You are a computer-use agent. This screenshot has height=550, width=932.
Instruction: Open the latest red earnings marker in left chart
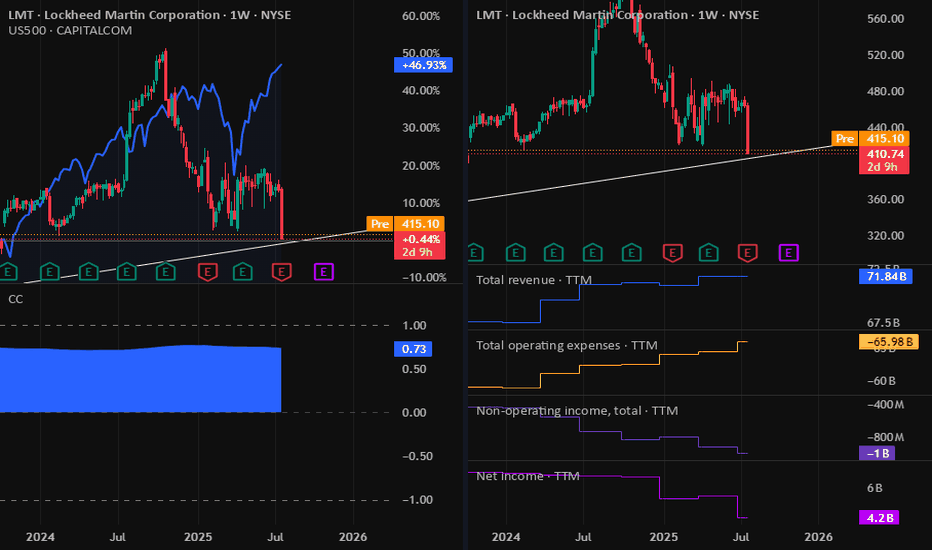(281, 272)
